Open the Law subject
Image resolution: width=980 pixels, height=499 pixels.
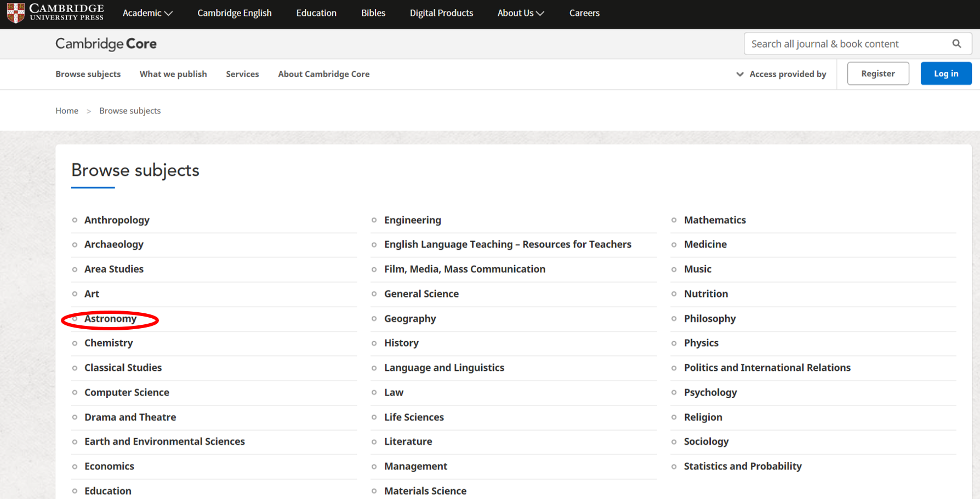point(394,392)
